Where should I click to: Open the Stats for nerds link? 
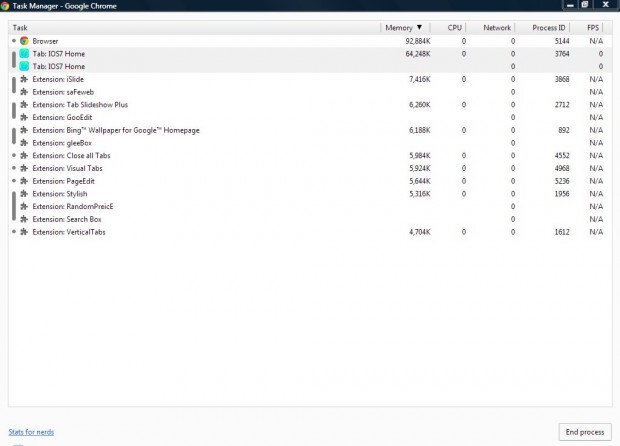(x=31, y=432)
